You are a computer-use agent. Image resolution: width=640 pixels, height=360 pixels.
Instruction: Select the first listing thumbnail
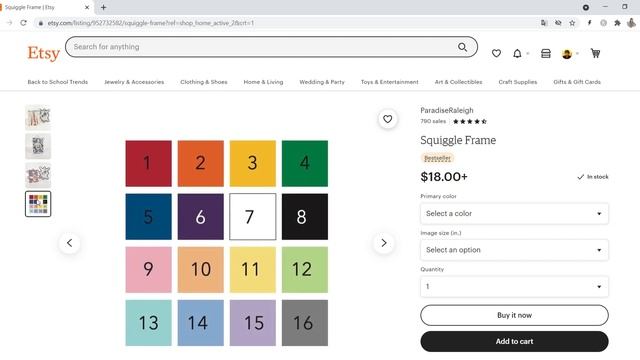point(38,118)
